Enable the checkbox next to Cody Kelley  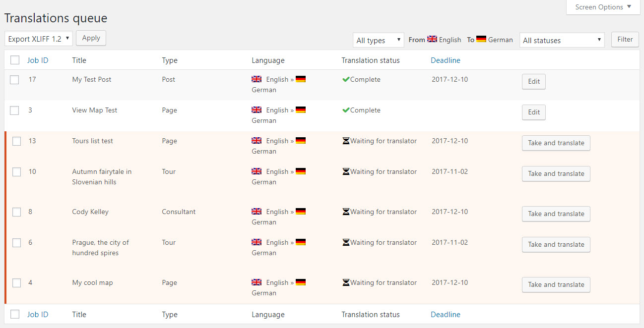click(16, 213)
